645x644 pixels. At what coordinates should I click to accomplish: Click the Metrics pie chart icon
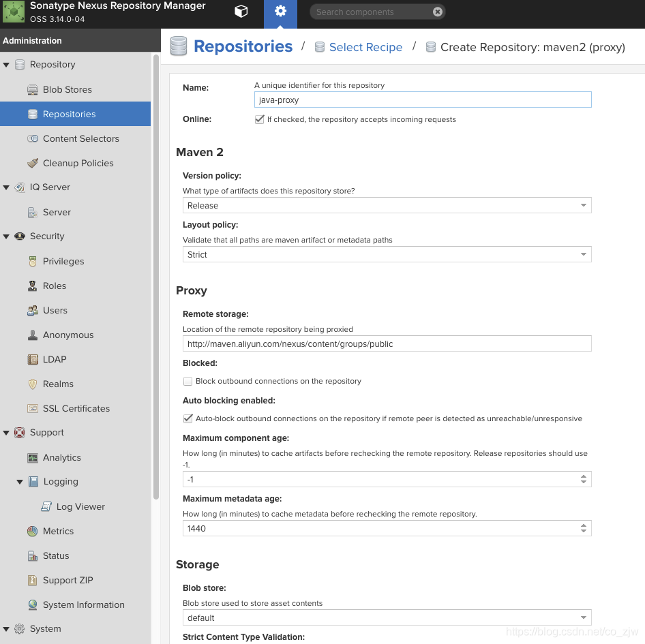click(33, 532)
